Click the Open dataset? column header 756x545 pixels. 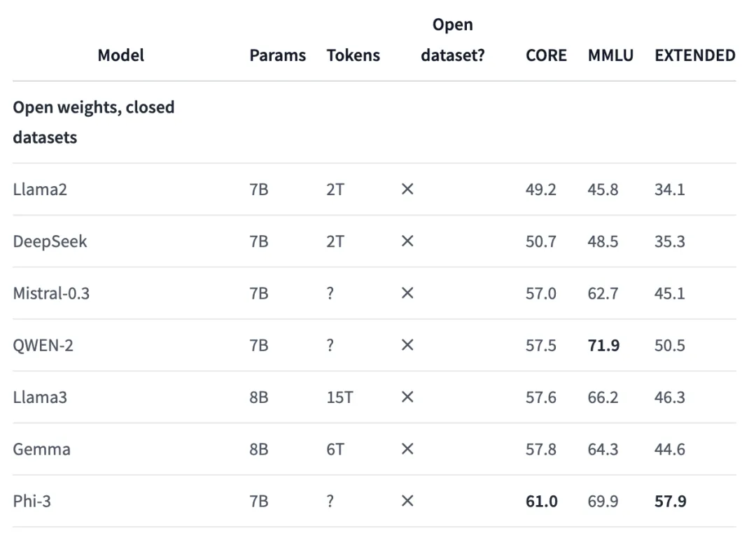[x=452, y=40]
